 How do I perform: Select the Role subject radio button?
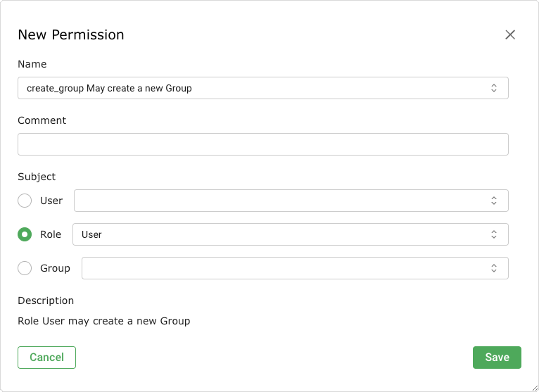click(x=25, y=234)
